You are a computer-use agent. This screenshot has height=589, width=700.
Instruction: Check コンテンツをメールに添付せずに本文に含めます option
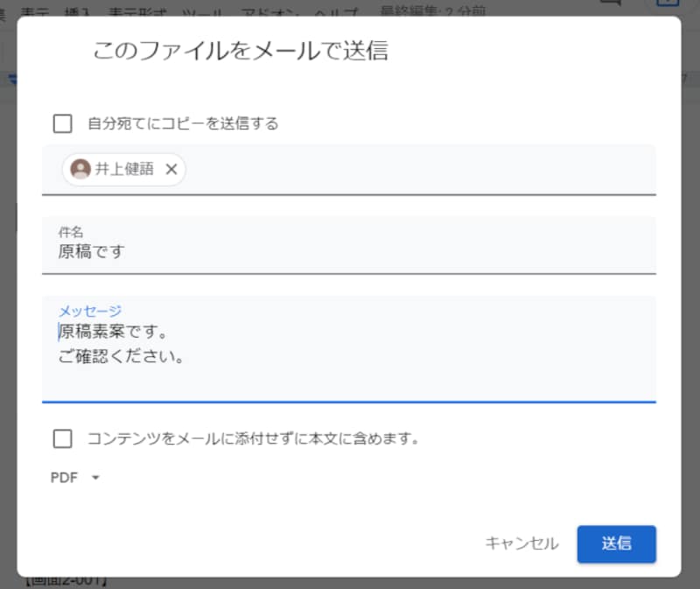tap(61, 438)
